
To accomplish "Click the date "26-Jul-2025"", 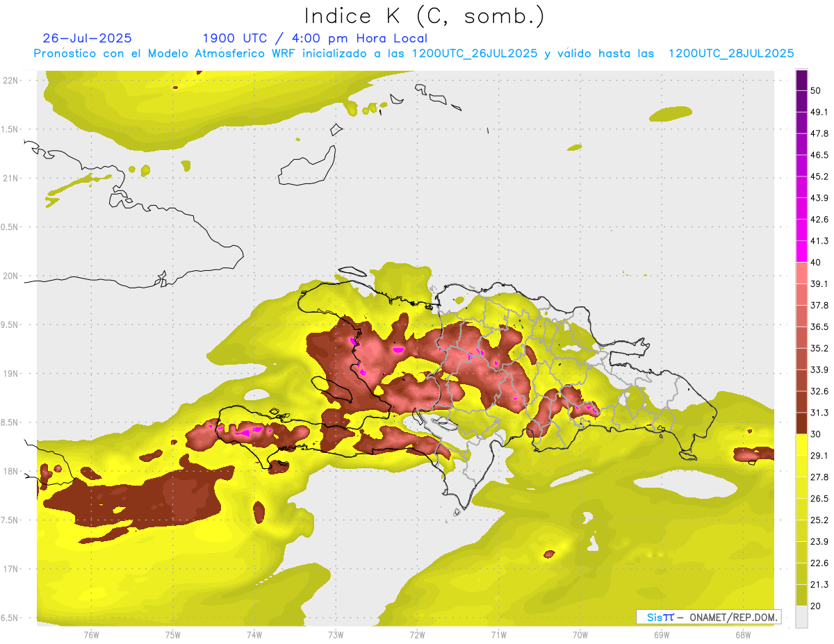I will click(x=88, y=38).
